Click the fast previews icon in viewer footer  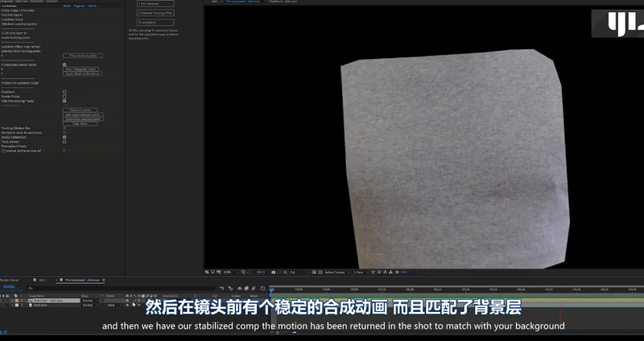coord(379,272)
